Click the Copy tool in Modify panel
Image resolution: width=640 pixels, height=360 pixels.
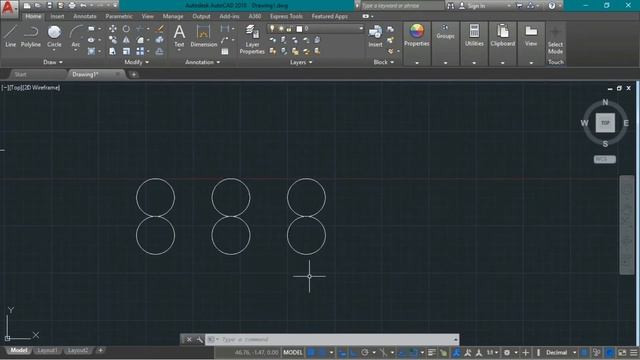pos(113,40)
